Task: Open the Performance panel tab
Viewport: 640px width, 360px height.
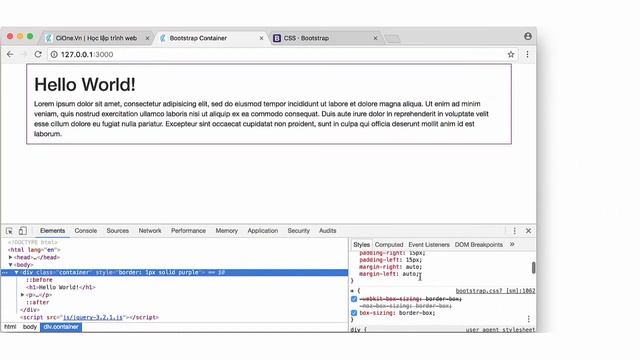Action: (x=188, y=231)
